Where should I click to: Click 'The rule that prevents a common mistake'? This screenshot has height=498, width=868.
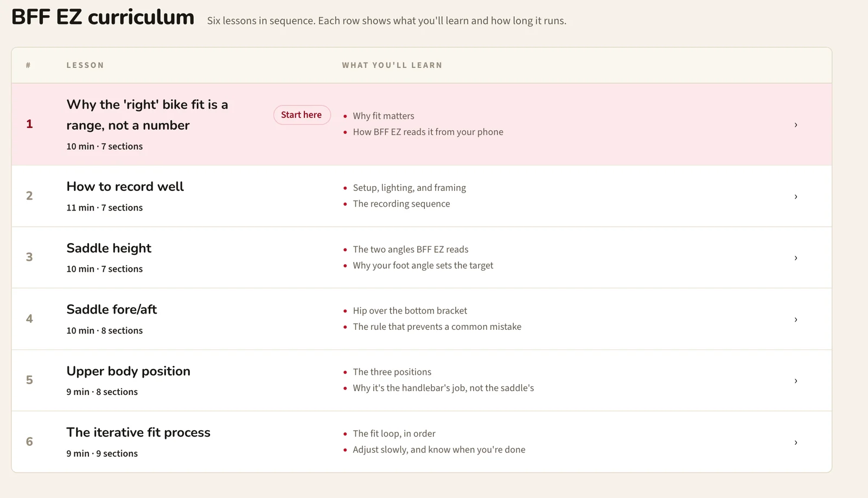437,327
